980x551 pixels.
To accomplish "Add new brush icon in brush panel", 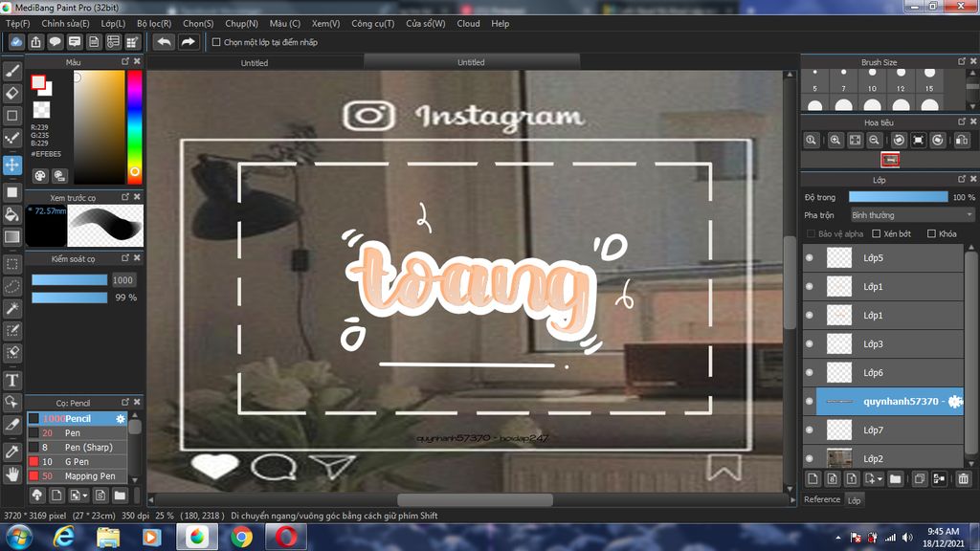I will [56, 496].
